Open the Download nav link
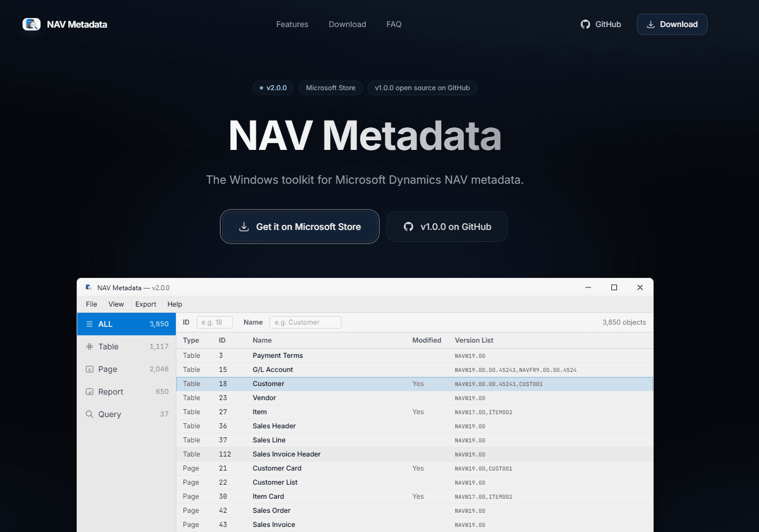Screen dimensions: 759x532 point(347,24)
